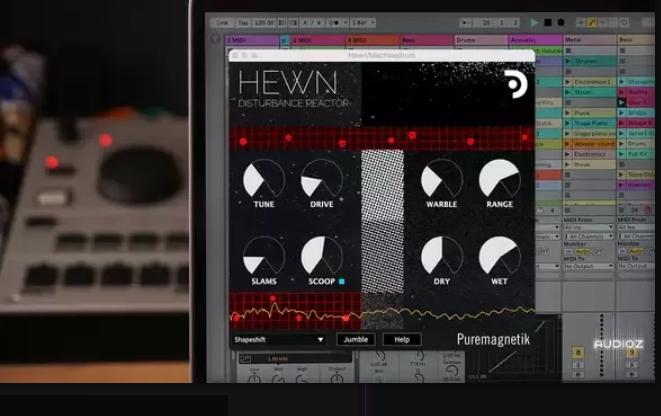Screen dimensions: 661x416
Task: Click the Tune knob
Action: tap(264, 180)
